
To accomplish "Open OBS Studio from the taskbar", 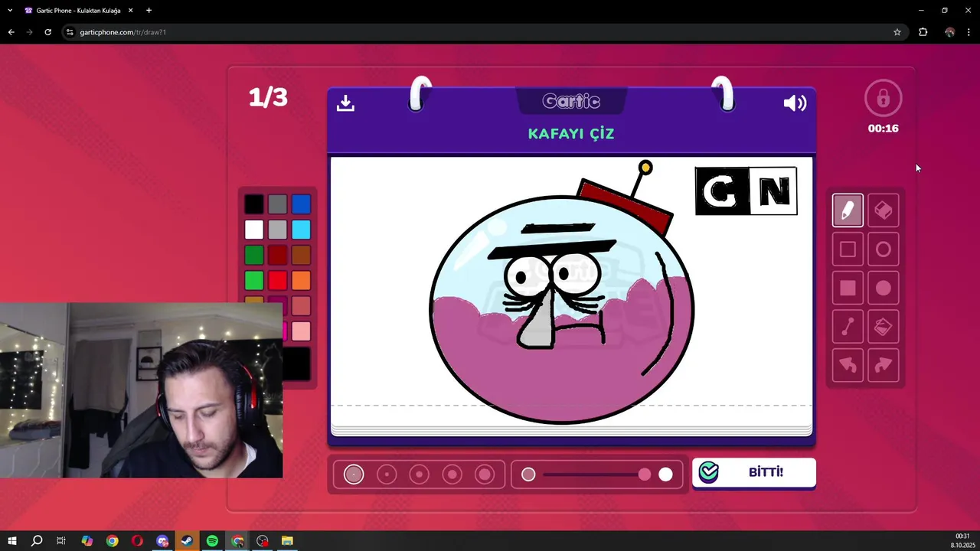I will pos(263,541).
